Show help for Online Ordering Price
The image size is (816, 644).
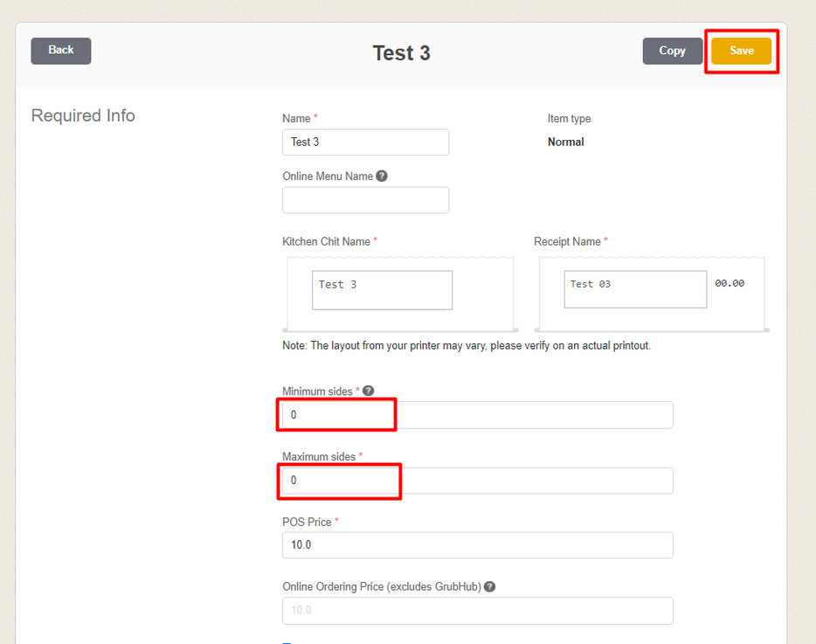(490, 587)
